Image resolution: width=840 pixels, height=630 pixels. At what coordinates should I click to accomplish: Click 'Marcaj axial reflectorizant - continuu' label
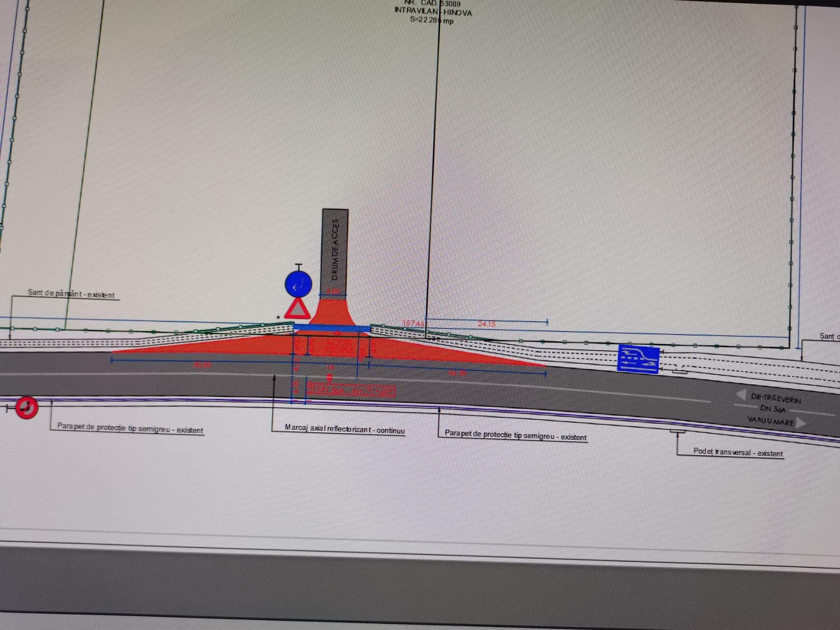click(345, 428)
